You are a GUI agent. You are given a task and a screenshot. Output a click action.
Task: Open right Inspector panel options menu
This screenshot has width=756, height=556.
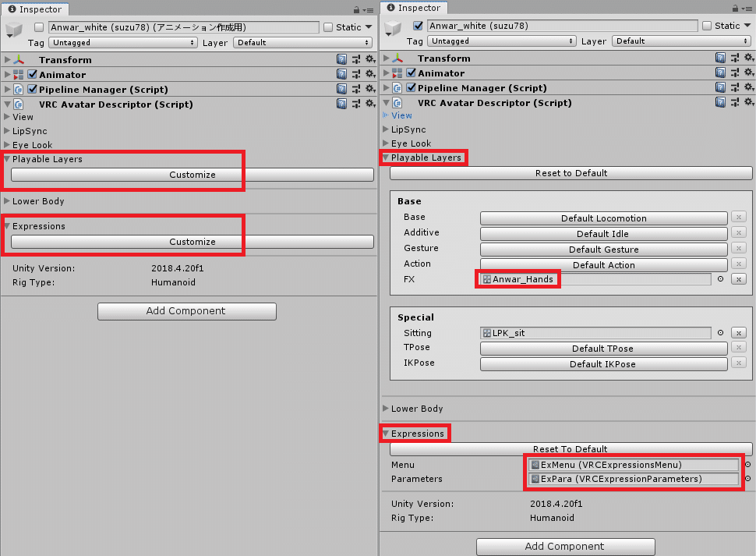[747, 9]
